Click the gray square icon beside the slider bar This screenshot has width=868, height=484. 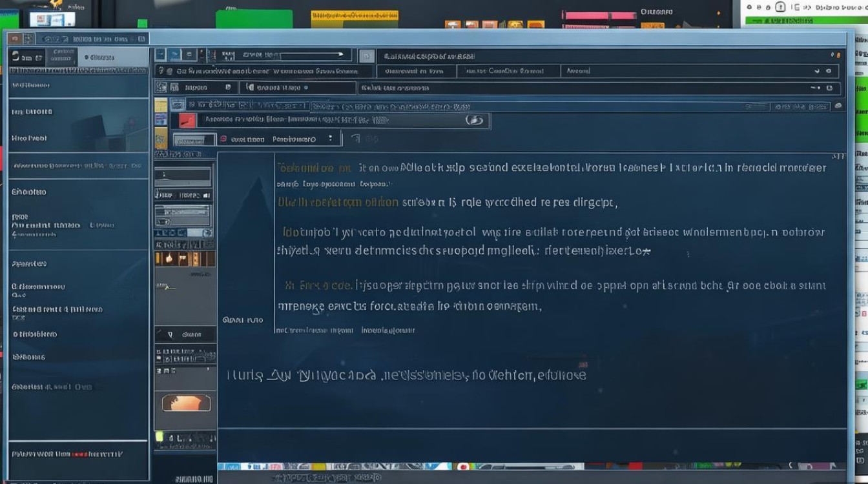click(366, 56)
